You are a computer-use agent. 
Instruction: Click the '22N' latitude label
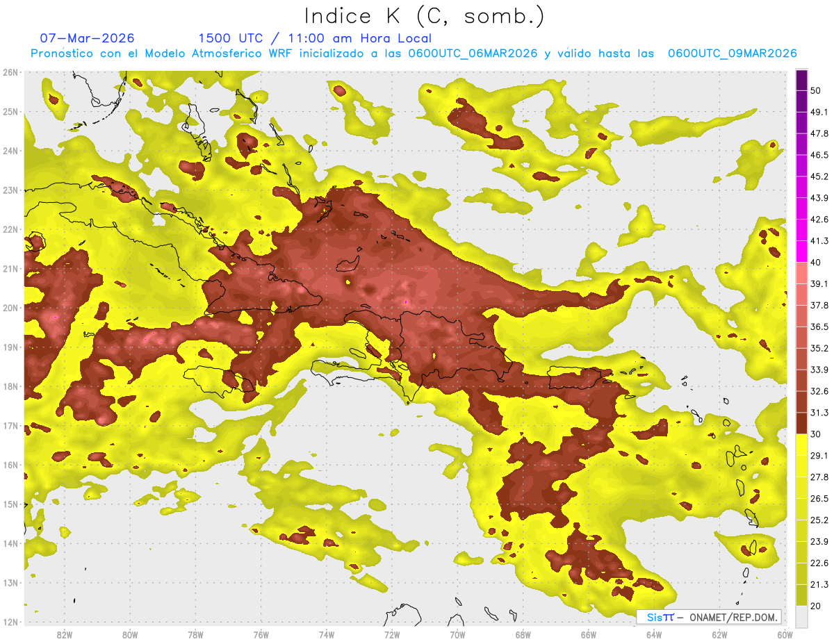(x=10, y=229)
